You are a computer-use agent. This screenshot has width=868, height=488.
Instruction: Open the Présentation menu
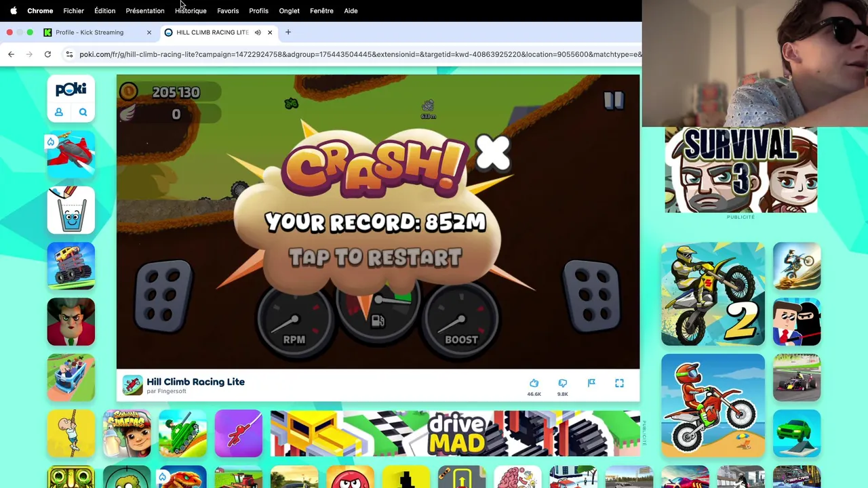click(145, 11)
